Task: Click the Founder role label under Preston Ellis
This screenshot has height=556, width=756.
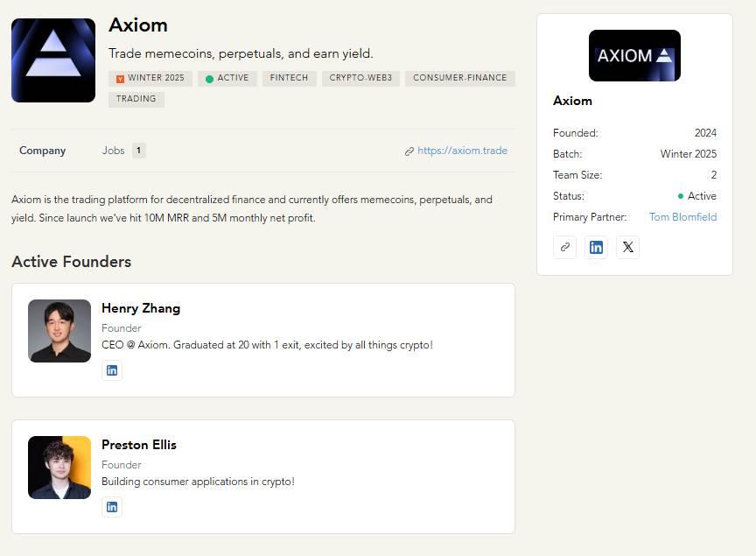Action: (122, 465)
